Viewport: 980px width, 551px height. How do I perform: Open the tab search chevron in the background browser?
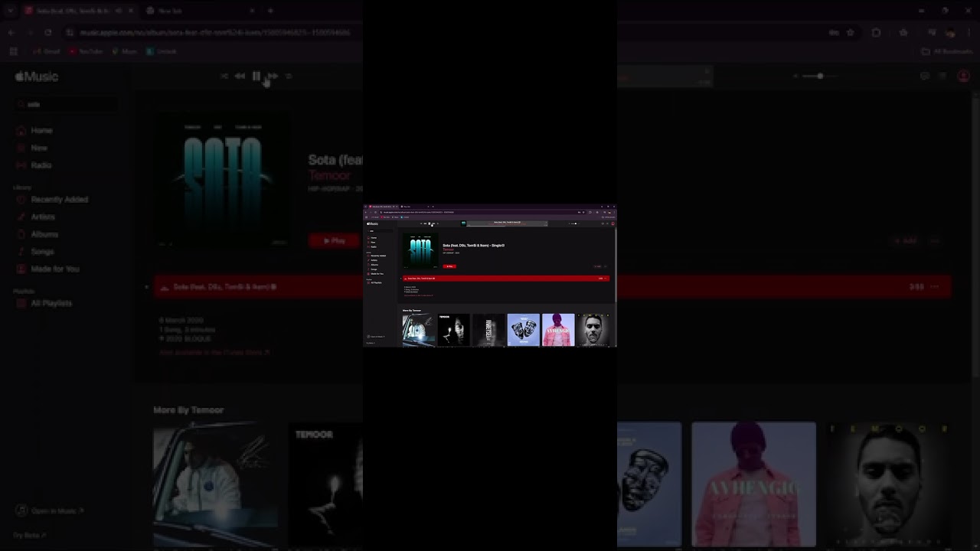pyautogui.click(x=10, y=11)
